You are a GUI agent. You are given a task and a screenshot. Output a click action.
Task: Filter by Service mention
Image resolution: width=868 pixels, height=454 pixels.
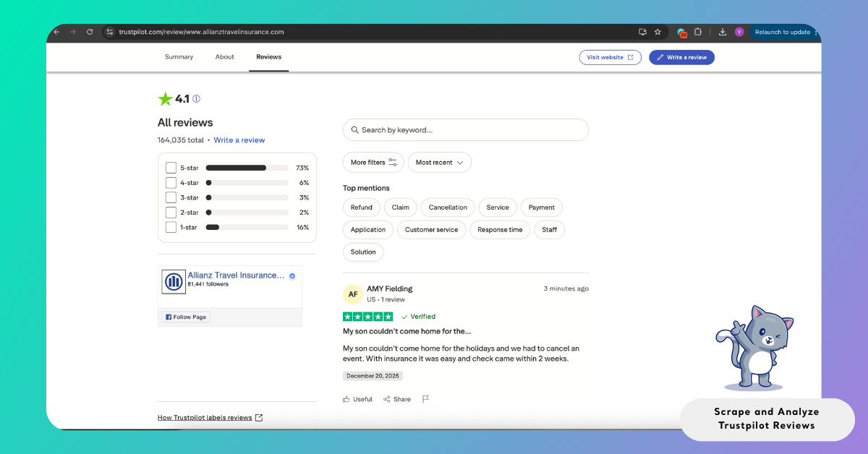click(x=498, y=207)
